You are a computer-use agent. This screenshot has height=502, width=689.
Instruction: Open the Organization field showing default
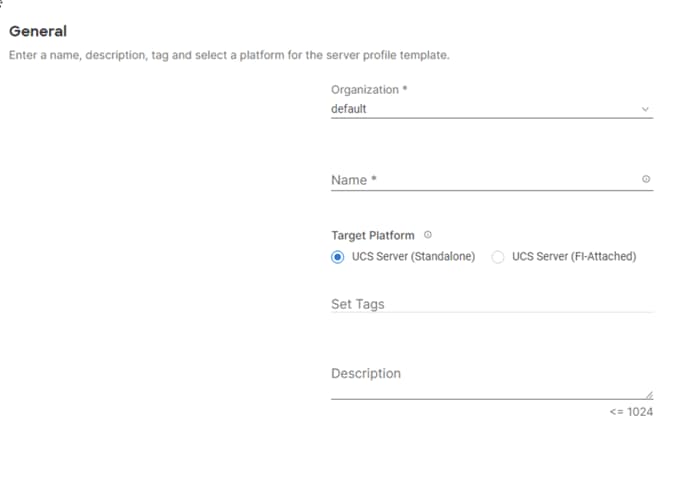pos(480,109)
